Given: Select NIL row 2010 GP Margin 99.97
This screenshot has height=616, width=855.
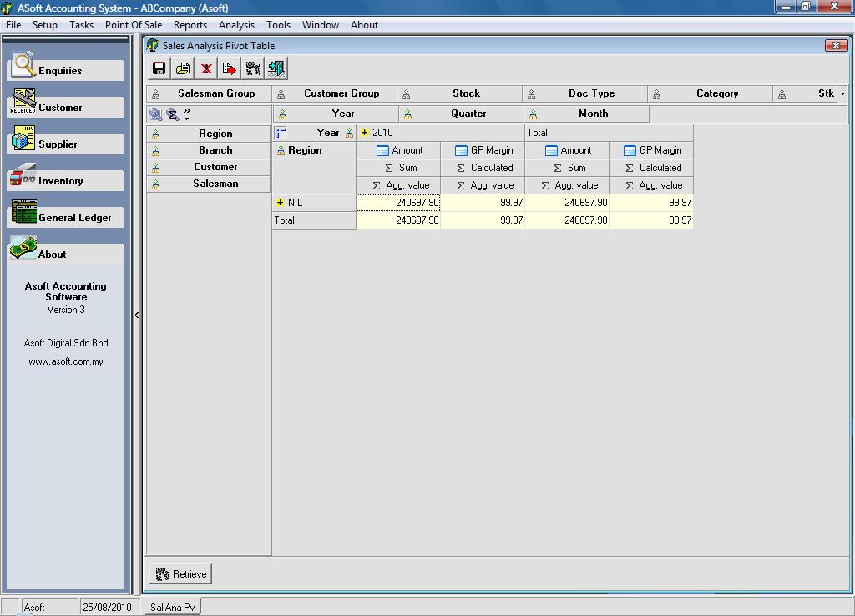Looking at the screenshot, I should (x=483, y=203).
